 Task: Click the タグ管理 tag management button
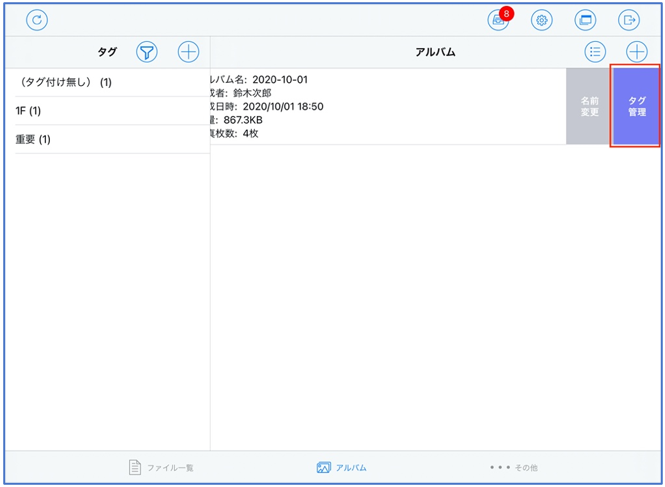click(x=636, y=107)
